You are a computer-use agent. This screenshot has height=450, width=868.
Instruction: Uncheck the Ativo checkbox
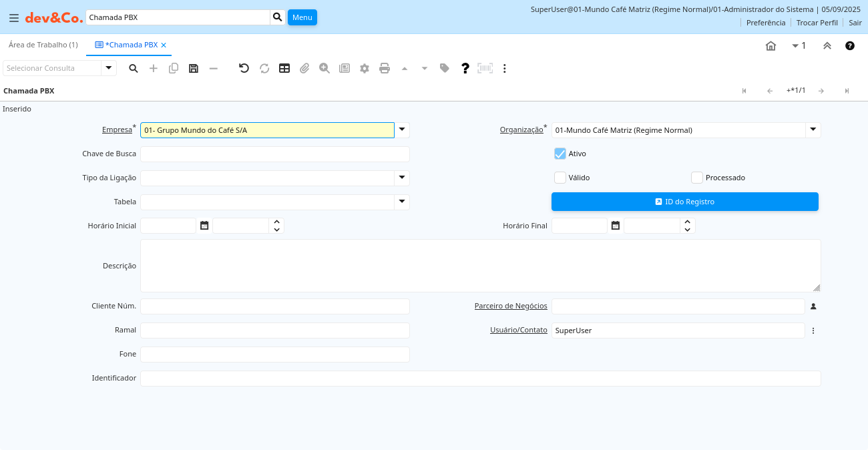(x=560, y=154)
